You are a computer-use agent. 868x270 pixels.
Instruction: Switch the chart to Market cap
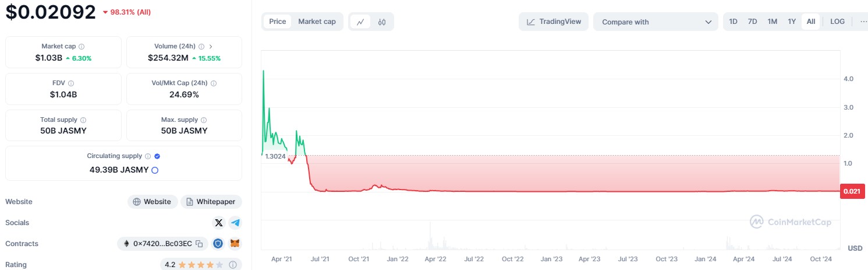coord(317,22)
